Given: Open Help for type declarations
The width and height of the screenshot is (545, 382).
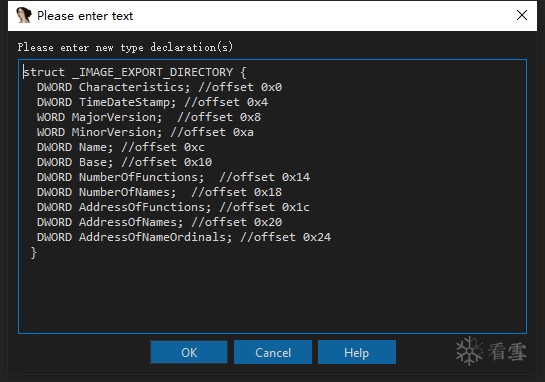Looking at the screenshot, I should 357,352.
